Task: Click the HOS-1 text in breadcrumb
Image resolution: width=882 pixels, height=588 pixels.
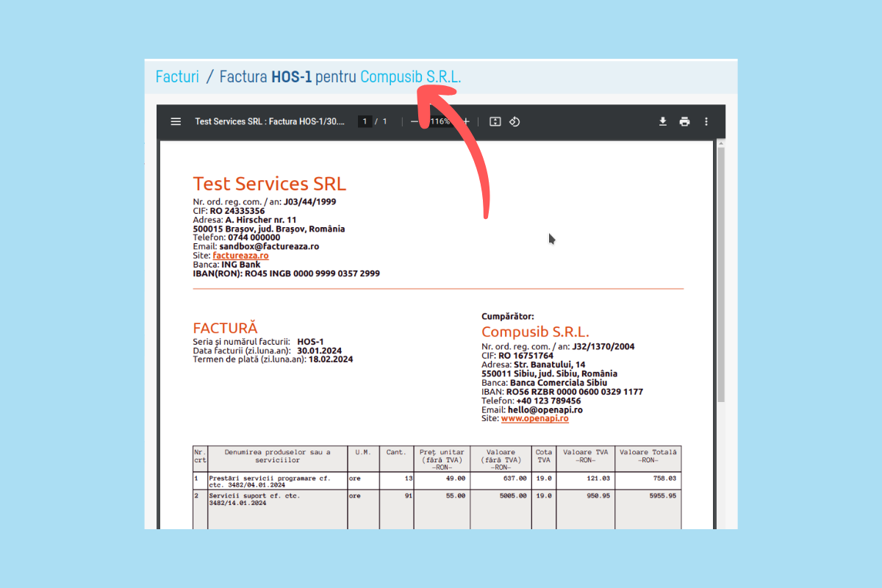Action: [291, 76]
